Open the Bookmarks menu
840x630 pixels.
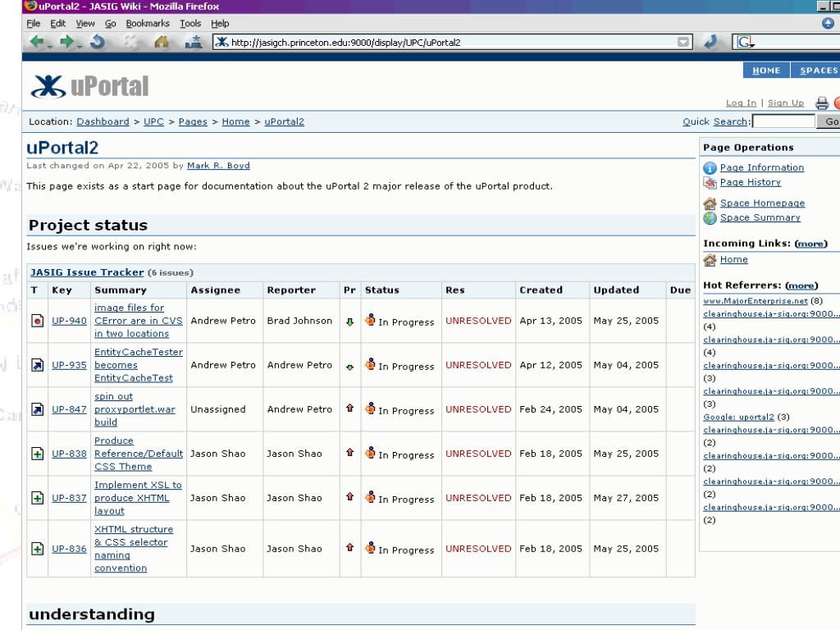(x=148, y=24)
